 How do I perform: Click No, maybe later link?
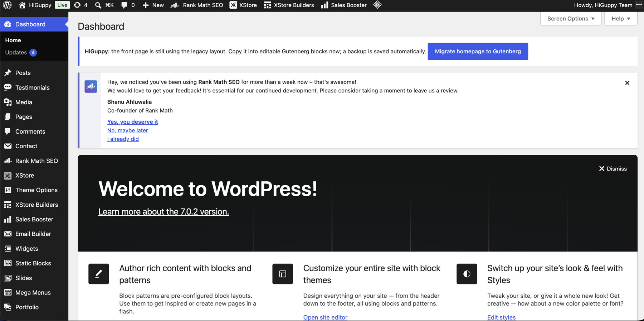(128, 130)
